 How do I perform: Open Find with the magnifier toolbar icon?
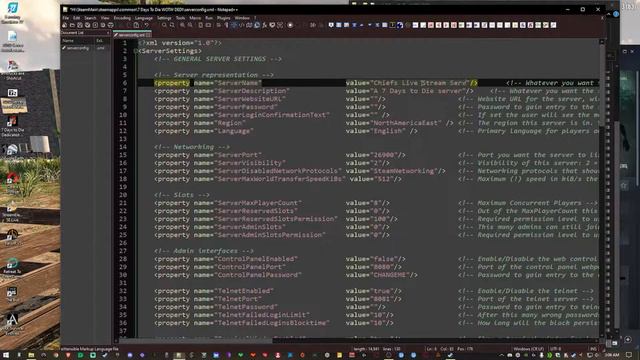pos(164,25)
